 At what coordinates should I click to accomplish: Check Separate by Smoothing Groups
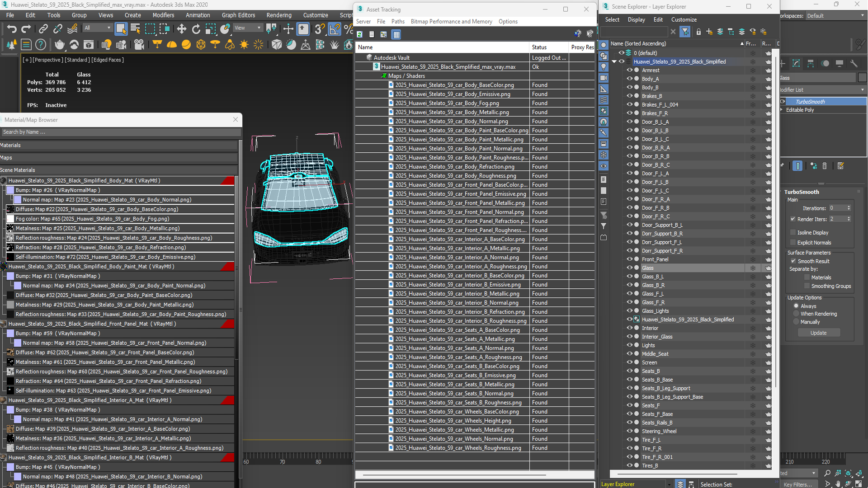807,286
